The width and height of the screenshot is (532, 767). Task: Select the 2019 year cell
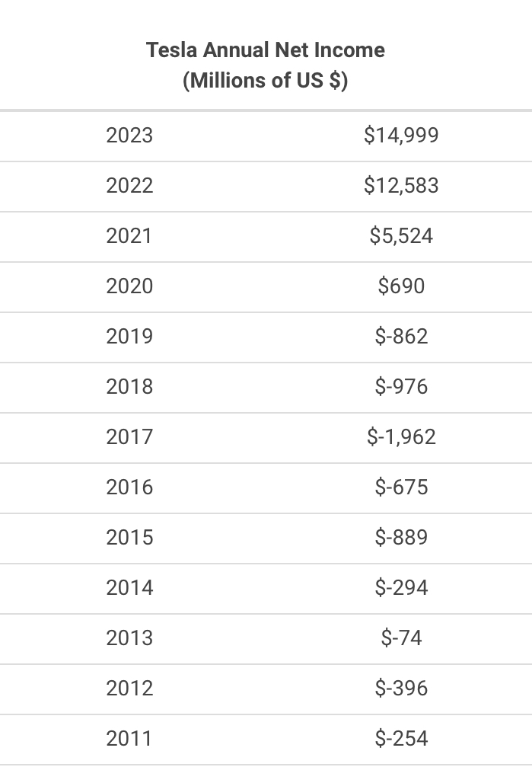129,337
